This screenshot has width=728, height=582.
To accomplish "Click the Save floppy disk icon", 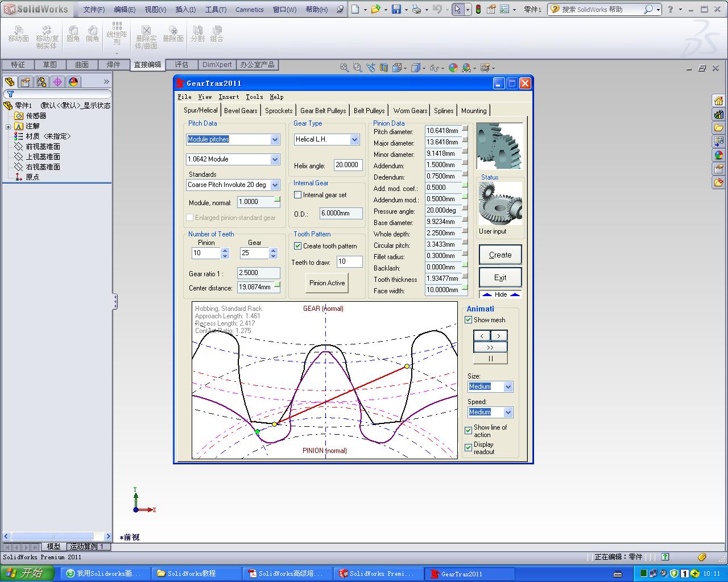I will 396,9.
